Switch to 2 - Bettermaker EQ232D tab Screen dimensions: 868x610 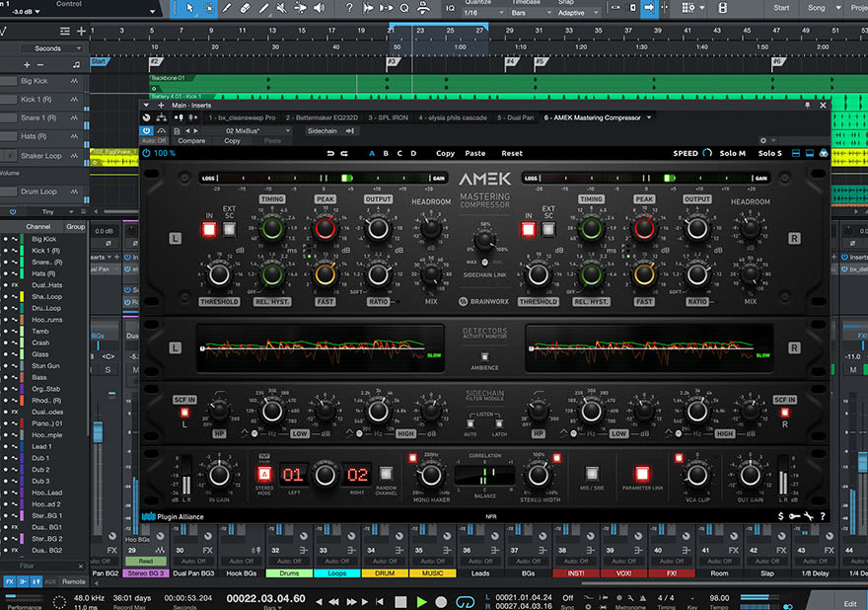pyautogui.click(x=323, y=117)
